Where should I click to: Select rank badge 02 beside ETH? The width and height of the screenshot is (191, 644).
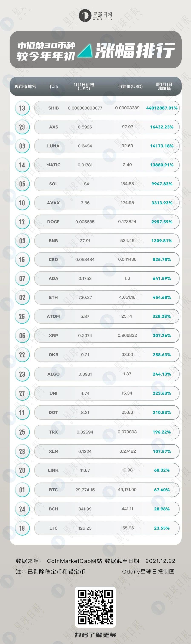pos(22,297)
